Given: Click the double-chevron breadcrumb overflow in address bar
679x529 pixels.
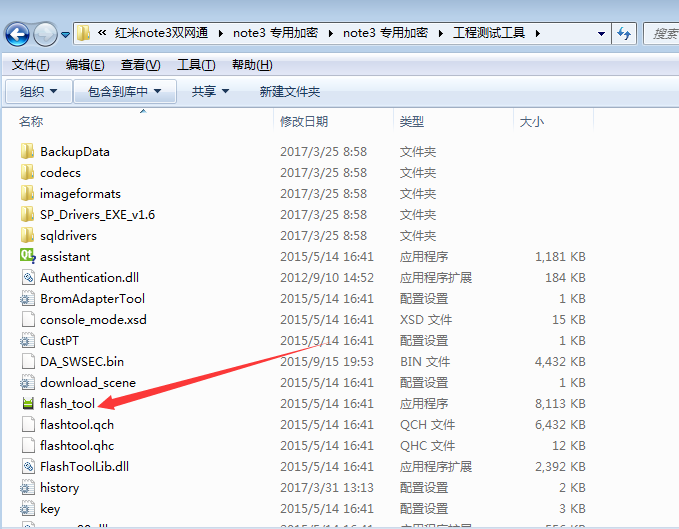Looking at the screenshot, I should tap(102, 33).
